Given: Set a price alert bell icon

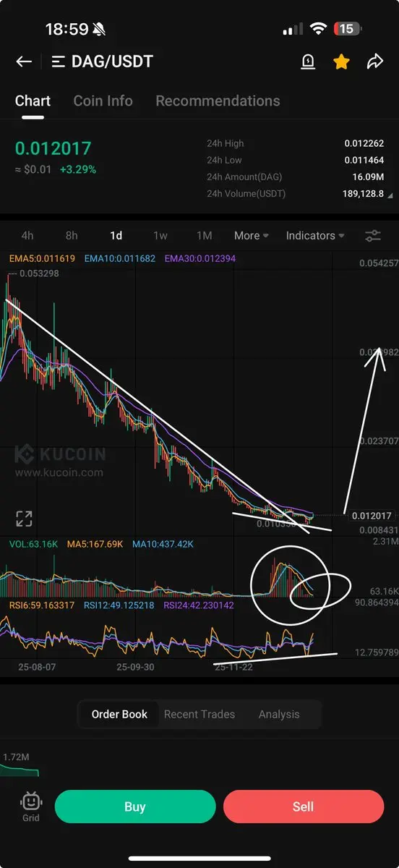Looking at the screenshot, I should [x=308, y=61].
